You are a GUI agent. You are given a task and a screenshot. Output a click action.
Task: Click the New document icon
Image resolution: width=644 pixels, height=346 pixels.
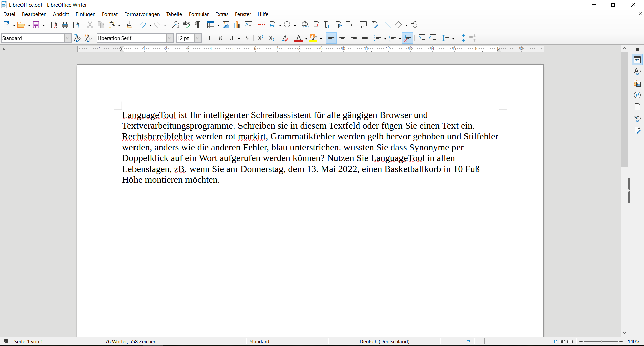[x=6, y=25]
